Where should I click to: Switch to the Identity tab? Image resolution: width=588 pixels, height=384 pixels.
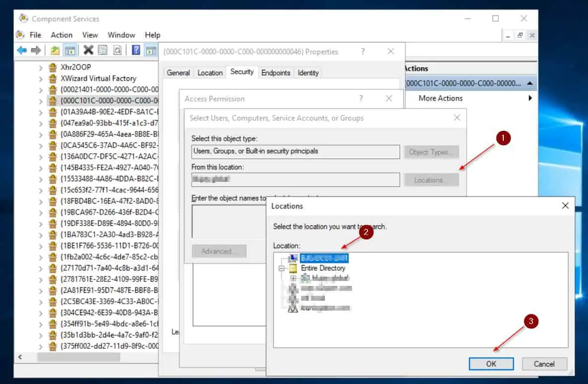pyautogui.click(x=308, y=73)
